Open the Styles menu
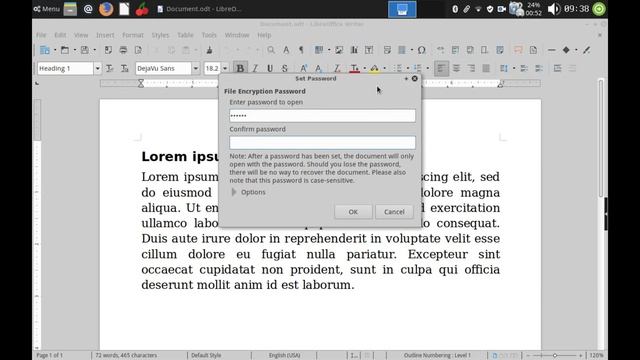This screenshot has width=640, height=360. [x=160, y=35]
